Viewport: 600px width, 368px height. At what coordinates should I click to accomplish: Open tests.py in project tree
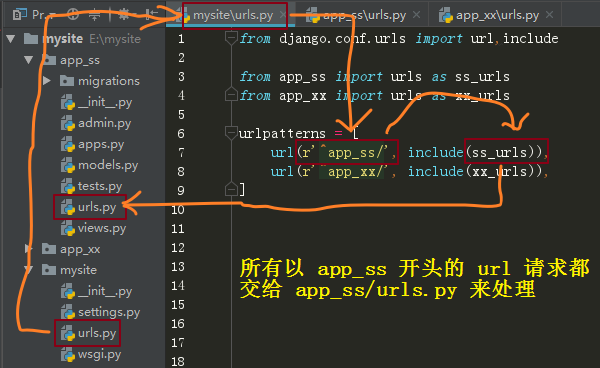tap(100, 186)
